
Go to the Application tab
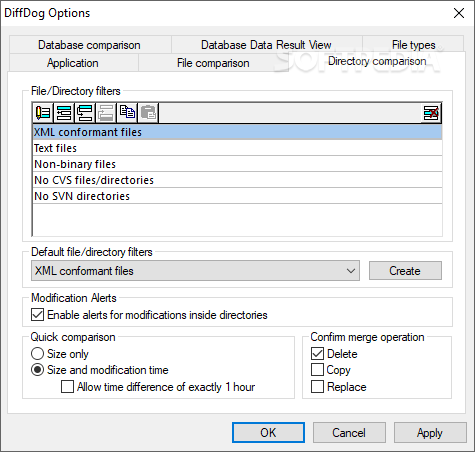[73, 63]
